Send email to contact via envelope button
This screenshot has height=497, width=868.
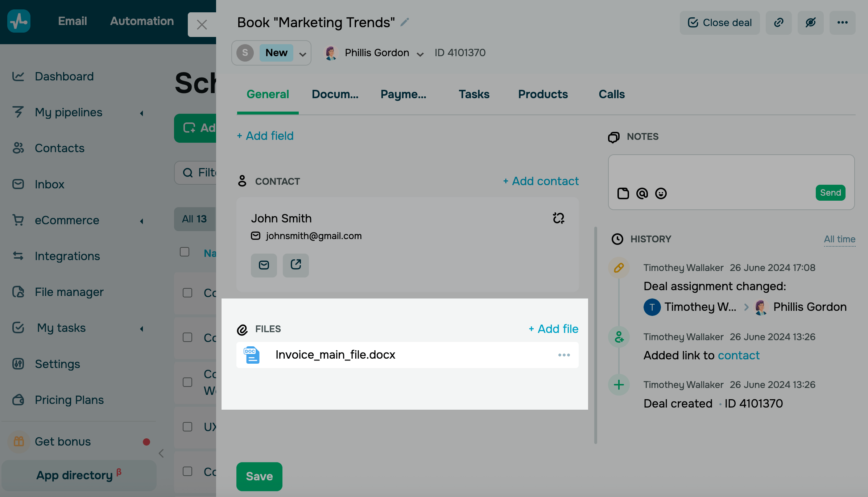click(x=264, y=265)
